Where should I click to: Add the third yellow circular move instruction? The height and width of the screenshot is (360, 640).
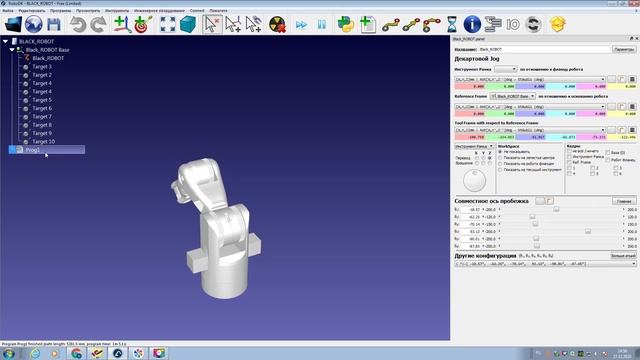tap(431, 25)
